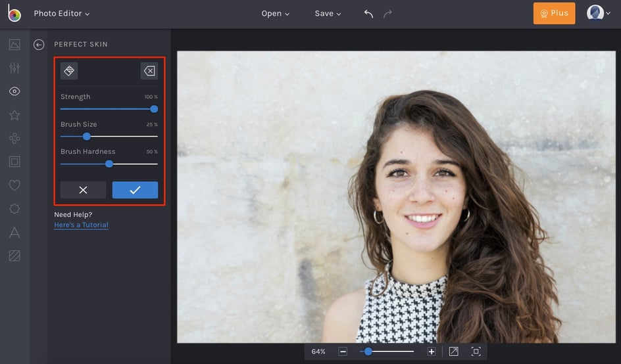
Task: Click the 64% zoom level value
Action: click(x=318, y=352)
